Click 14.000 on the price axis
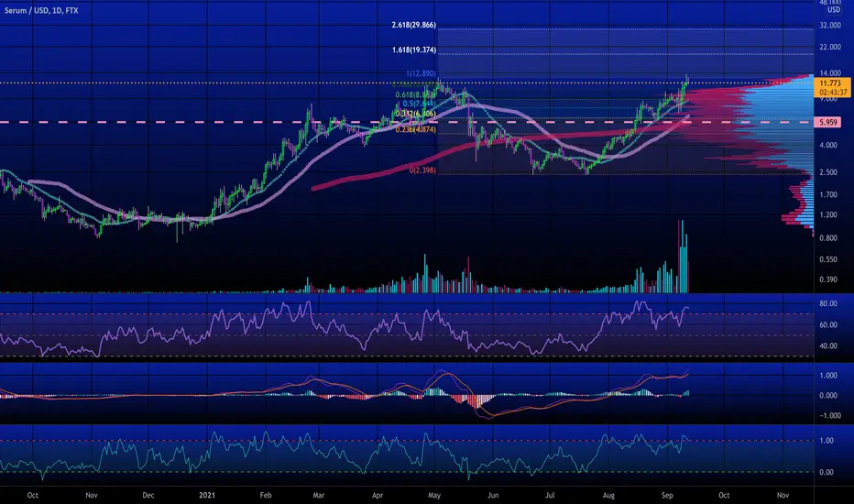Screen dimensions: 854x504 pyautogui.click(x=830, y=73)
